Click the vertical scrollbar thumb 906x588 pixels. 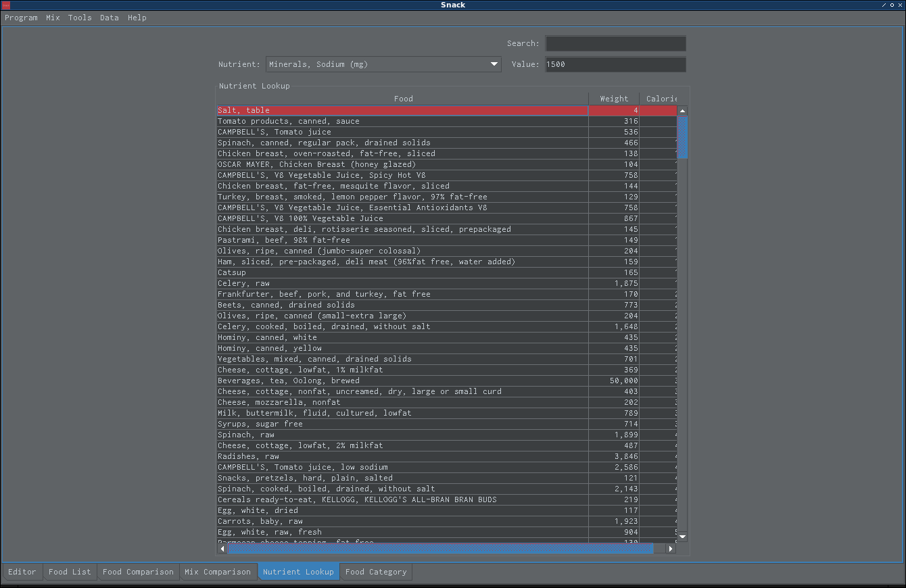[683, 137]
